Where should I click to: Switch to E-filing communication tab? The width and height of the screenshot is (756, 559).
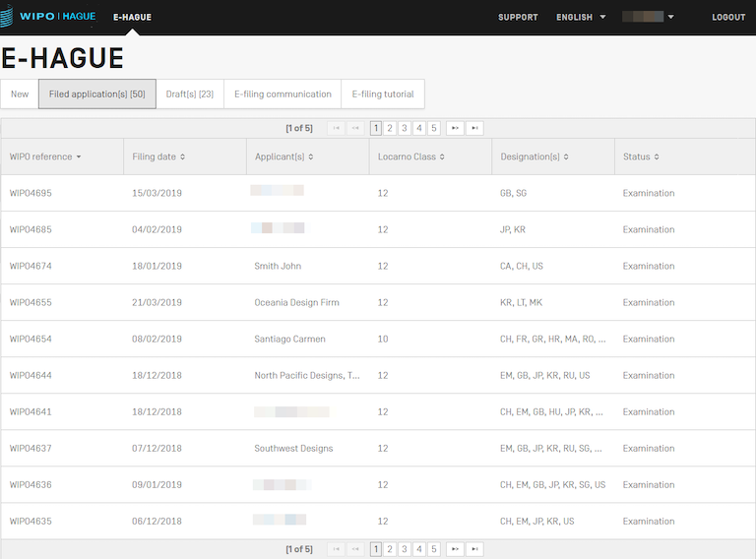[283, 94]
